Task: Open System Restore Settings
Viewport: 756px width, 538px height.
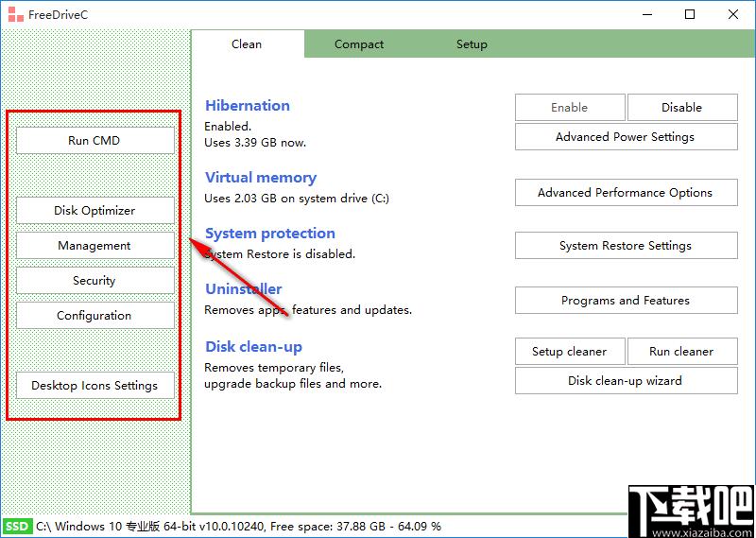Action: coord(626,246)
